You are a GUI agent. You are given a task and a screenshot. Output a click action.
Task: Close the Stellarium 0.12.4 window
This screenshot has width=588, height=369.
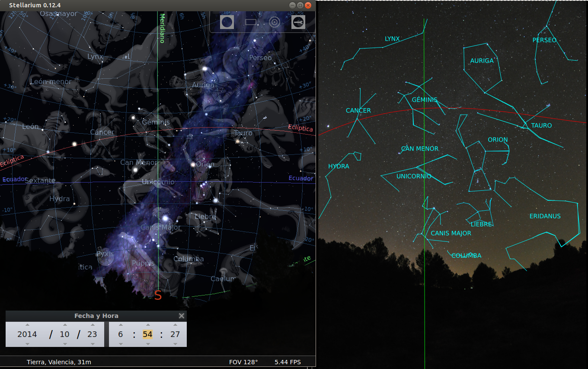[308, 5]
